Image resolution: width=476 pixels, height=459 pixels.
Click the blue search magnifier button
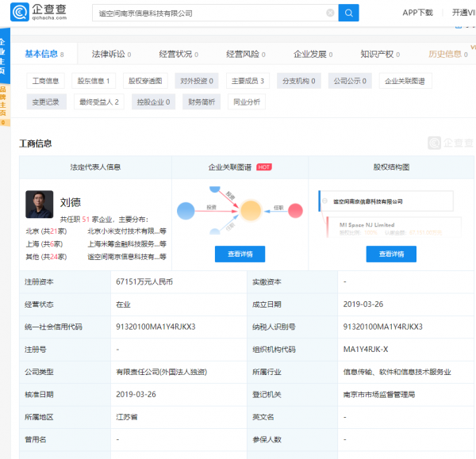[348, 13]
